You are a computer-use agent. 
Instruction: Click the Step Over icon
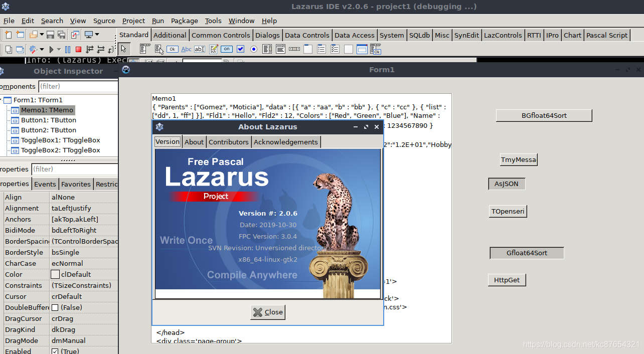[101, 49]
